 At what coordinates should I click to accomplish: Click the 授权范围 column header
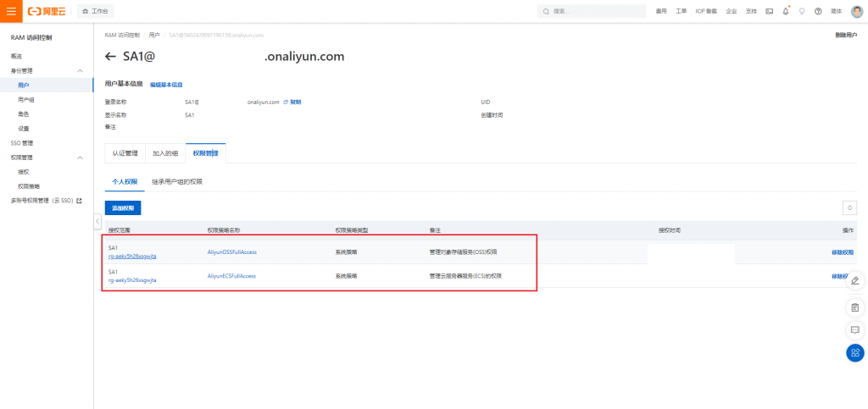pyautogui.click(x=119, y=229)
